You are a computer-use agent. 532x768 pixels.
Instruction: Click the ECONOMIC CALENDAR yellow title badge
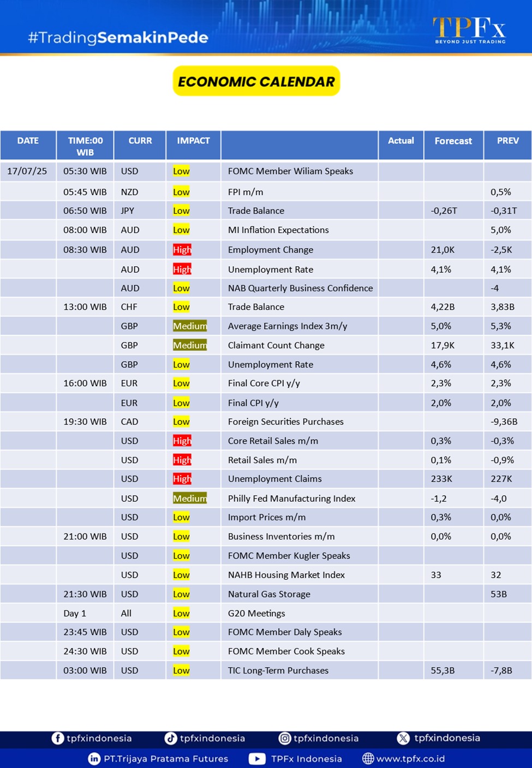(x=256, y=81)
